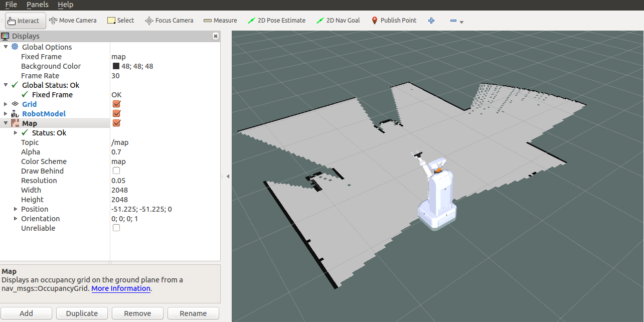This screenshot has width=644, height=322.
Task: Open the More Information link
Action: 121,288
